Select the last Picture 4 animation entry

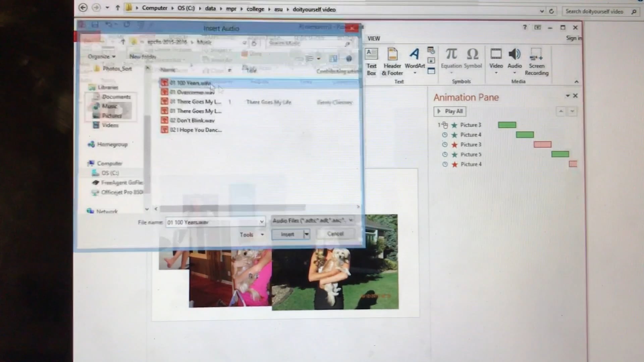(x=471, y=164)
